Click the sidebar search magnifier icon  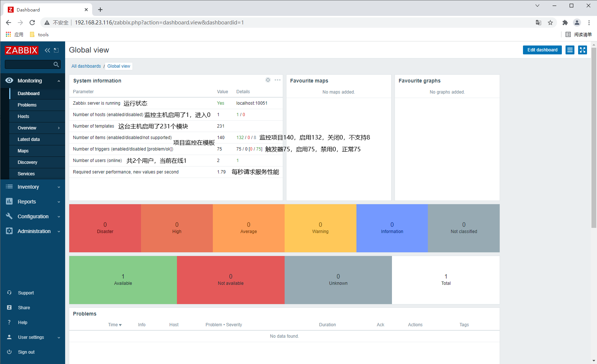56,64
